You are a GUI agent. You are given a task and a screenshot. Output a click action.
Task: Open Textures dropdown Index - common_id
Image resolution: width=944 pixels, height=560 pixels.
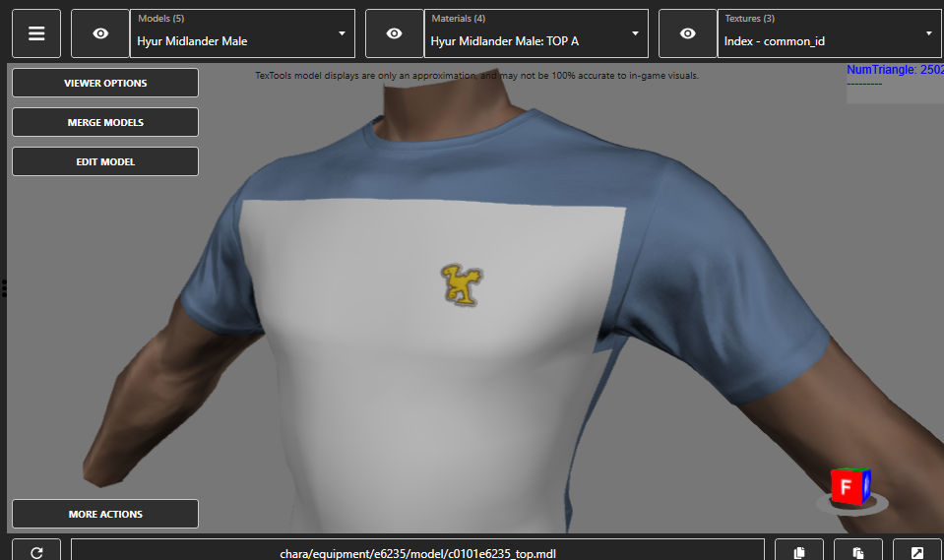pyautogui.click(x=831, y=33)
